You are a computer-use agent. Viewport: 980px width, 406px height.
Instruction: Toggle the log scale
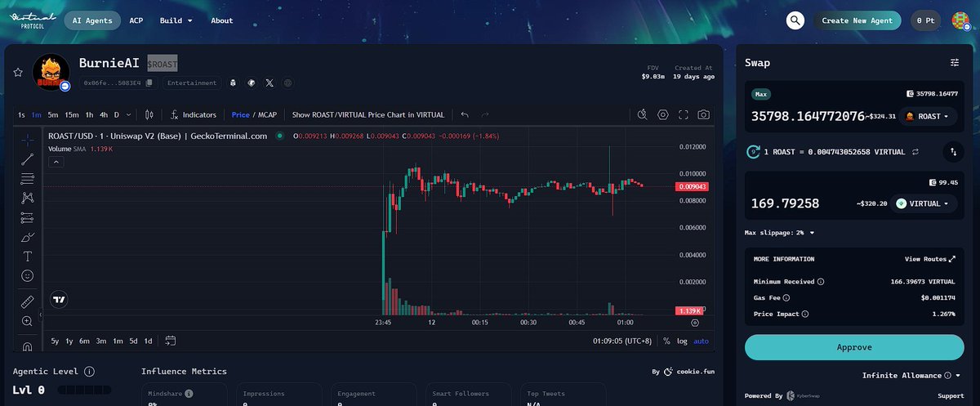click(683, 341)
